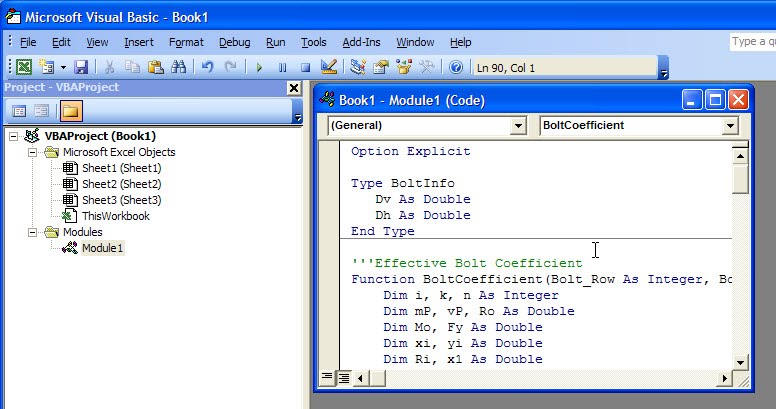The height and width of the screenshot is (409, 776).
Task: Open the Insert object dropdown arrow
Action: [63, 67]
